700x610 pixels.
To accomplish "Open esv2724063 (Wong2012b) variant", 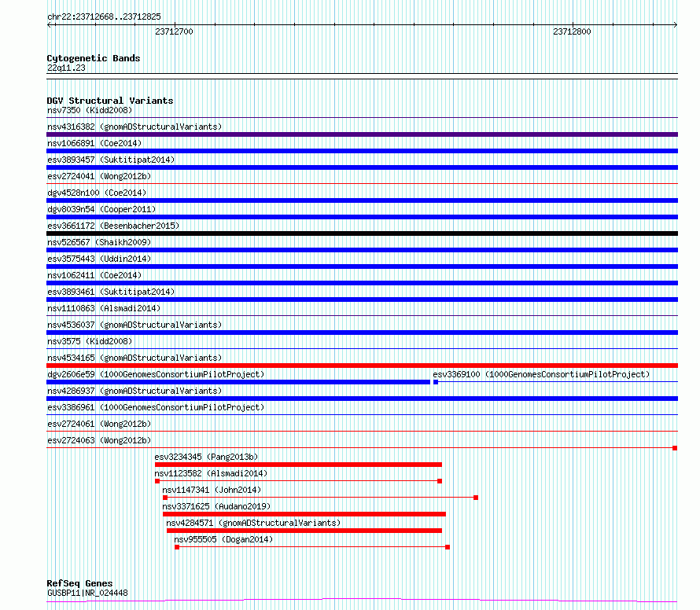I will pyautogui.click(x=99, y=440).
